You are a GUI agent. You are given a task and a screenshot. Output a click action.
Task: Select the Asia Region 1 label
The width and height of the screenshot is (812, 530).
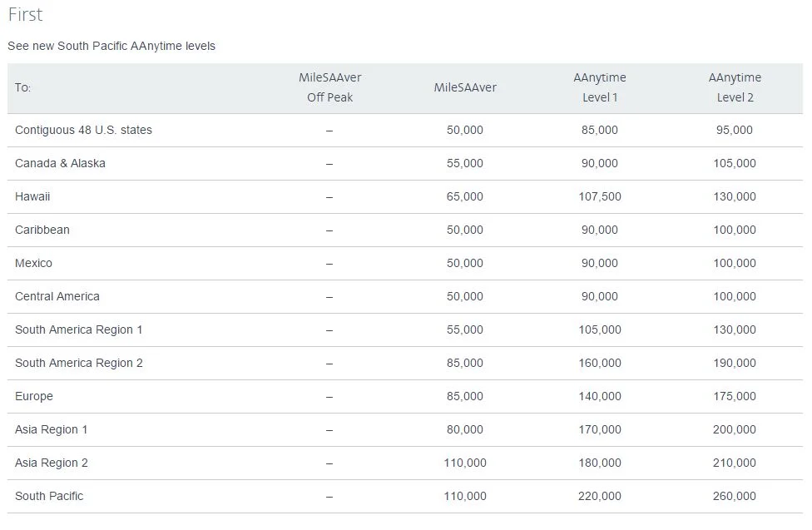coord(52,429)
